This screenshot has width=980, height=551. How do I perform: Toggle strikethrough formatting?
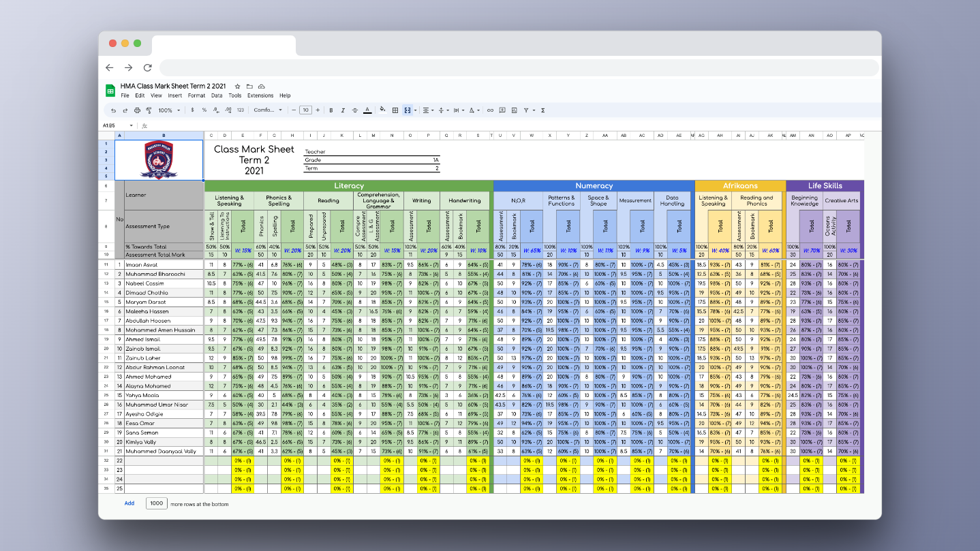click(x=354, y=110)
